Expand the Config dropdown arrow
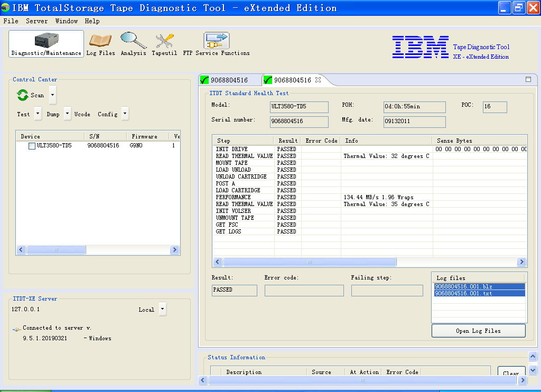This screenshot has width=541, height=392. pos(125,114)
